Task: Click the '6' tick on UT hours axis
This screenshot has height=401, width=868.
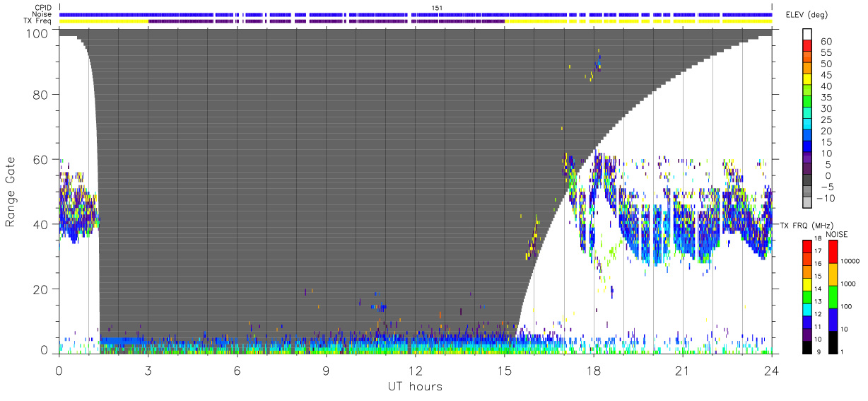Action: click(x=237, y=371)
